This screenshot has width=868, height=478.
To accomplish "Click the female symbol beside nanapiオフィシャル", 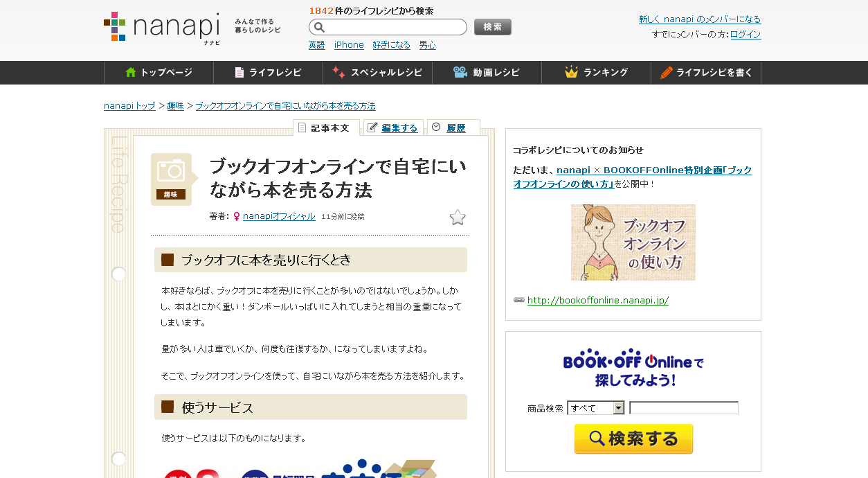I will coord(237,216).
